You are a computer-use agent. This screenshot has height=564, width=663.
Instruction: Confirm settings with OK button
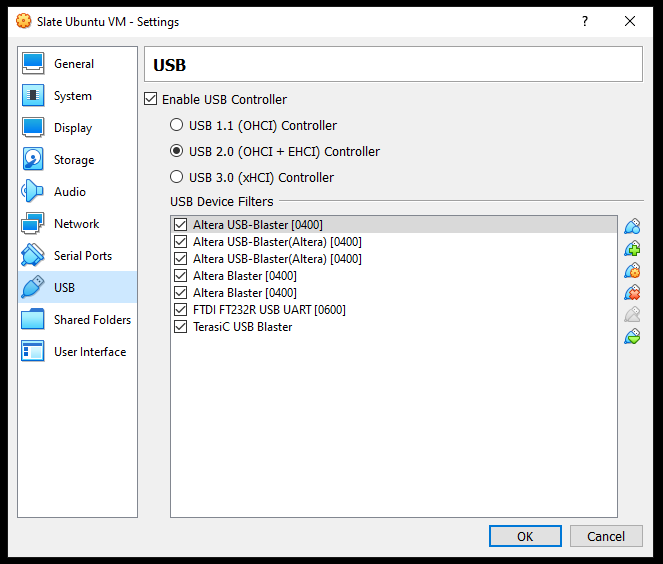click(525, 536)
